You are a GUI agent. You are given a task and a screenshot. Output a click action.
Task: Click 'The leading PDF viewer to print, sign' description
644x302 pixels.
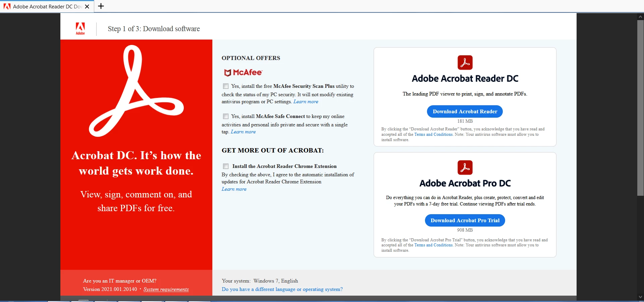pyautogui.click(x=465, y=94)
